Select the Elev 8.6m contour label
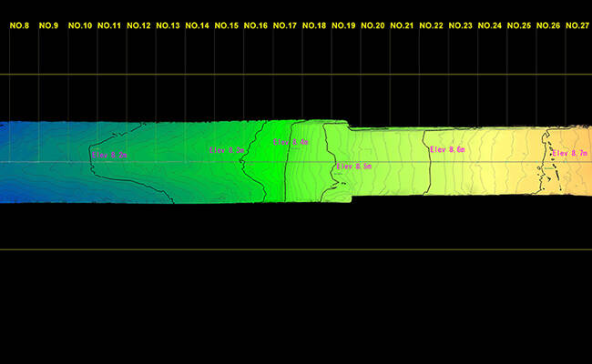The width and height of the screenshot is (592, 364). point(447,148)
